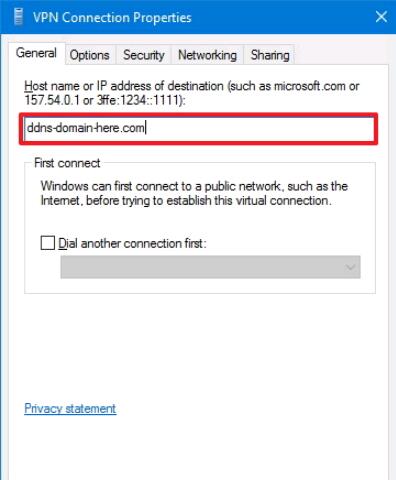Select the Networking tab

[207, 55]
